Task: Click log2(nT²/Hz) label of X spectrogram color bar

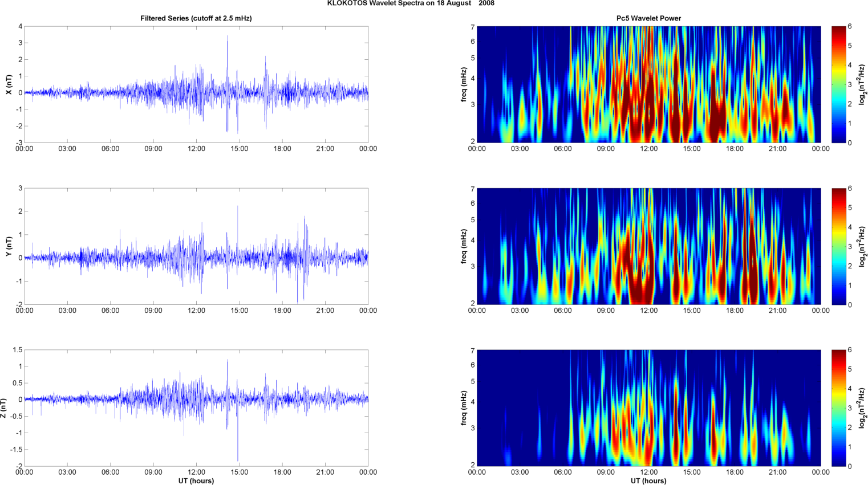Action: click(x=862, y=84)
